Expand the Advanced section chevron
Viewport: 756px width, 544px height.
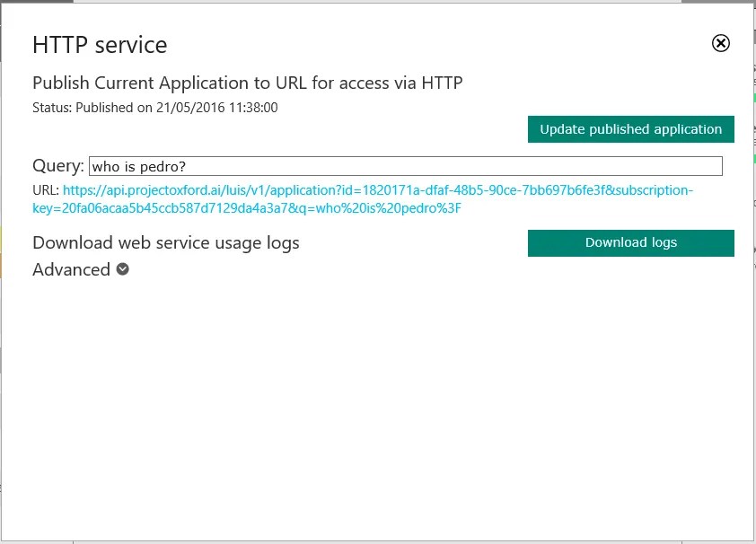[x=122, y=269]
